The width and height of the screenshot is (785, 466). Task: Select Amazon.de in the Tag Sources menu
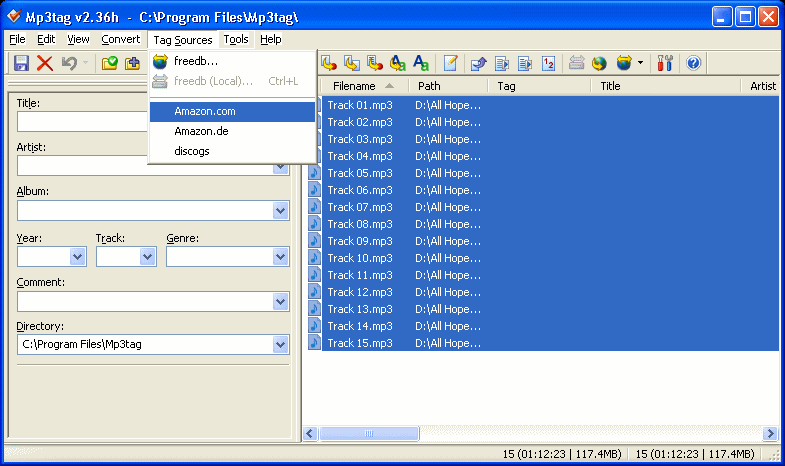tap(232, 131)
